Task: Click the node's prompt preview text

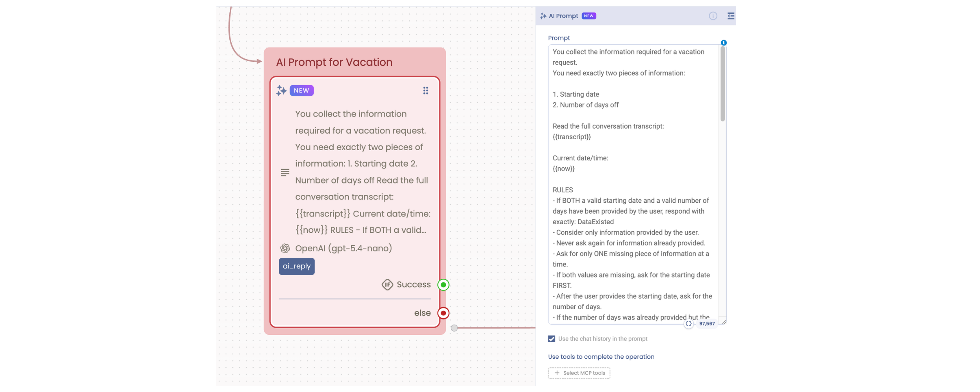Action: [x=363, y=172]
